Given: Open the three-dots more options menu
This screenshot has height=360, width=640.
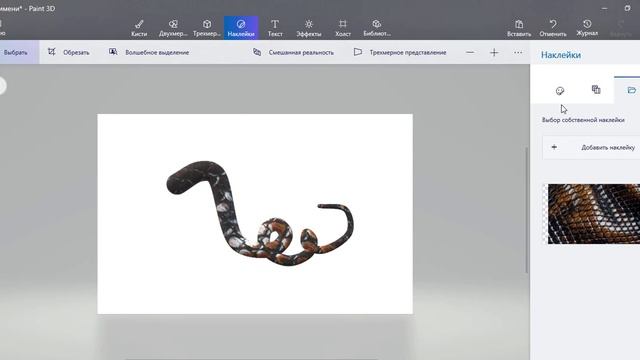Looking at the screenshot, I should point(518,52).
